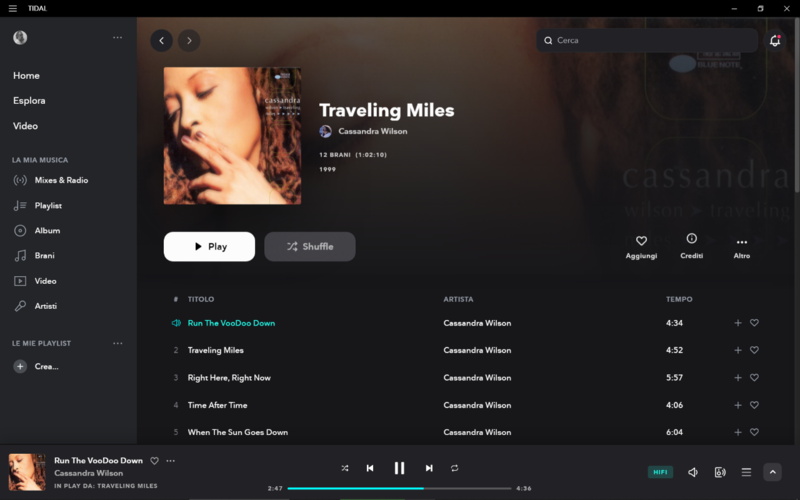The height and width of the screenshot is (500, 800).
Task: Favorite the Time After Time track
Action: (754, 405)
